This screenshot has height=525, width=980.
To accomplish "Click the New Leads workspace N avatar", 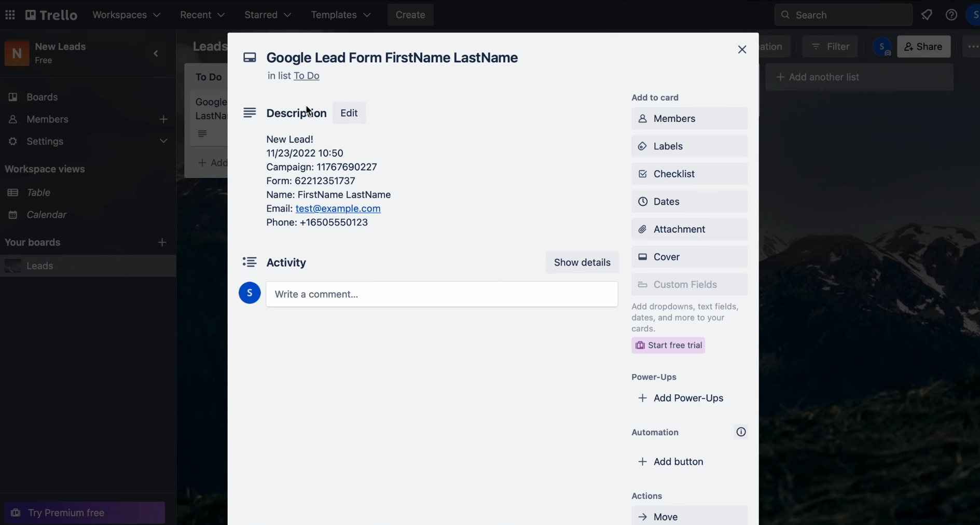I will [x=17, y=53].
